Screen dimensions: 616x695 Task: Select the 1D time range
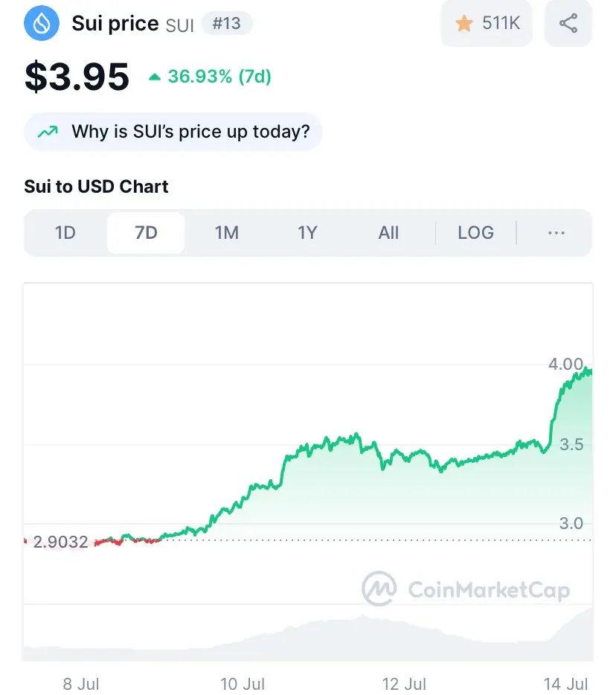pos(65,233)
